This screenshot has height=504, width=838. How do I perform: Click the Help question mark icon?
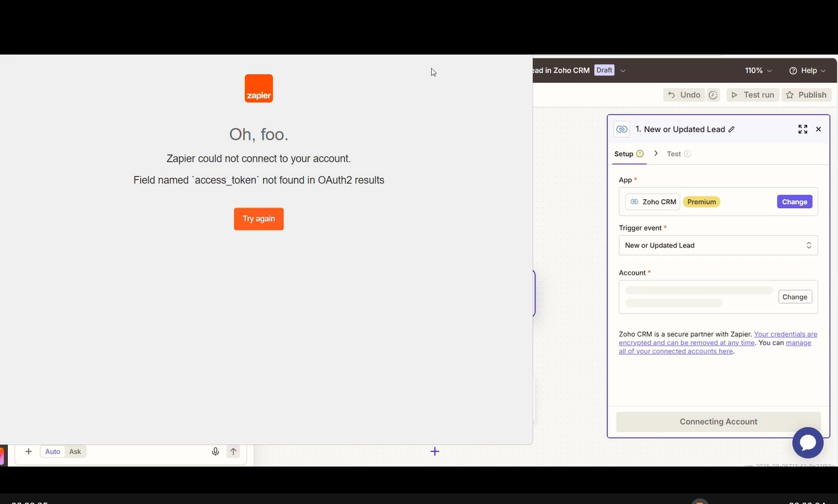pyautogui.click(x=793, y=70)
